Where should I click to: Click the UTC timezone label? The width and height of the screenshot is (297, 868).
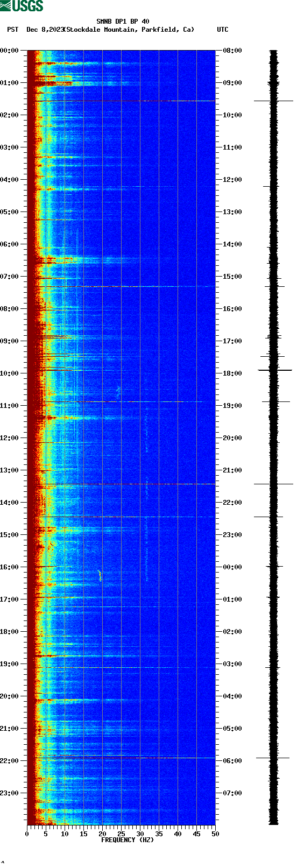tap(223, 30)
